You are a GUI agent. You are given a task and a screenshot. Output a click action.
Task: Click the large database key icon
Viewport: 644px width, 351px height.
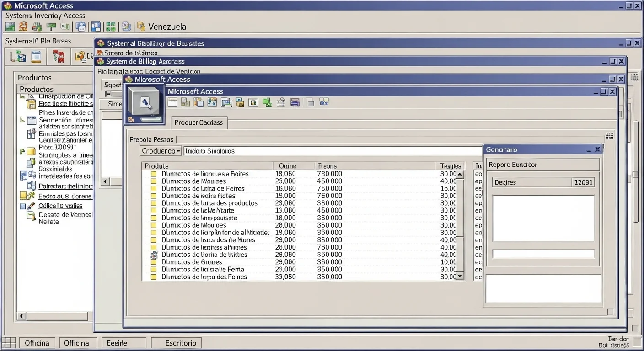[x=145, y=104]
